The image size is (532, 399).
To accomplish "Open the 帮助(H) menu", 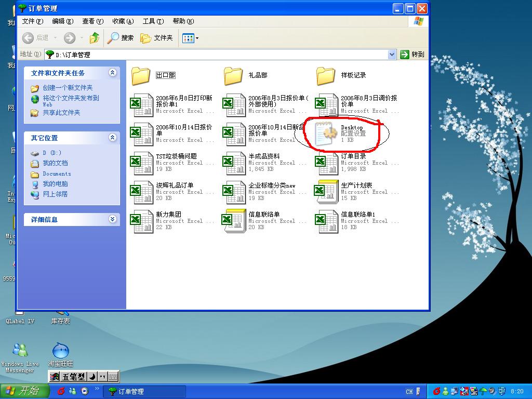I will click(x=183, y=21).
